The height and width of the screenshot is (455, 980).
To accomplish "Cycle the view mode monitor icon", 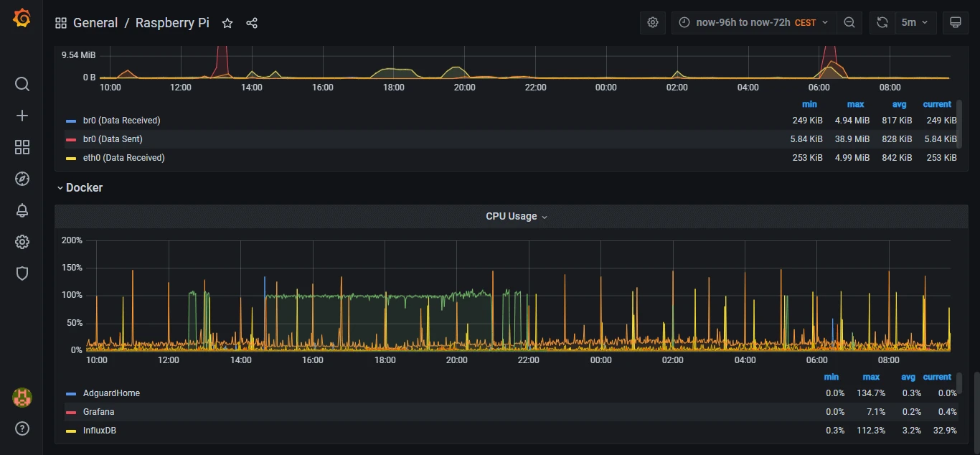I will click(955, 22).
